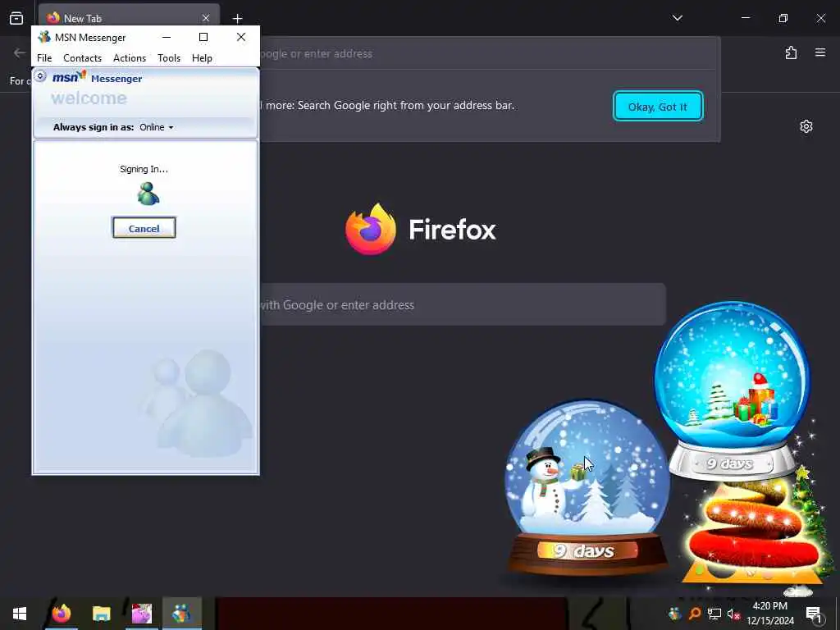Open the Help menu in MSN Messenger
This screenshot has height=630, width=840.
click(x=202, y=58)
